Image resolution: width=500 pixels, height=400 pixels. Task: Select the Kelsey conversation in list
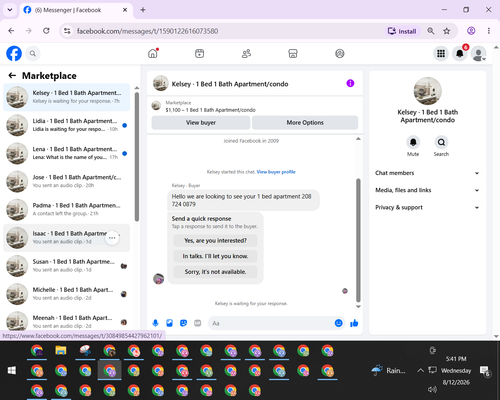67,97
